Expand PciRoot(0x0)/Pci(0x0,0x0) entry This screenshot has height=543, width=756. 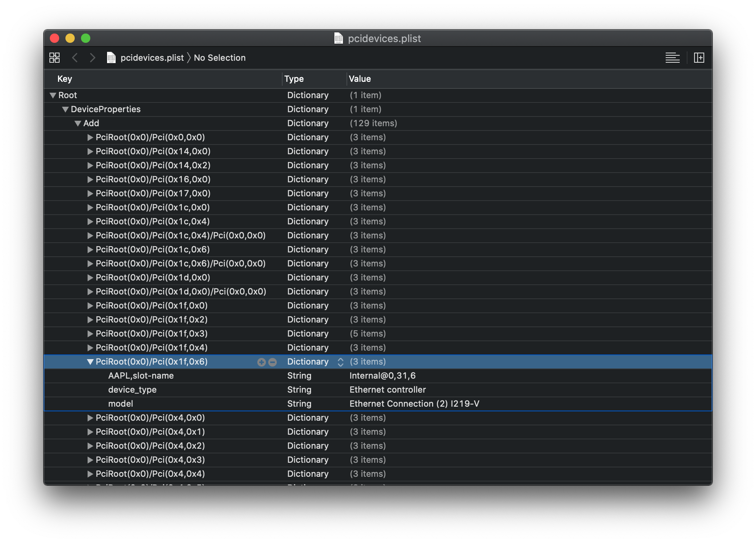coord(90,137)
